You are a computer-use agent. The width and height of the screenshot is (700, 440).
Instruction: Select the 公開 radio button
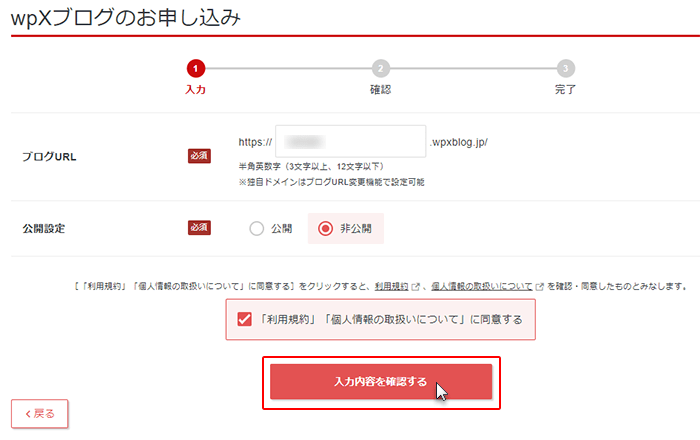click(x=256, y=228)
